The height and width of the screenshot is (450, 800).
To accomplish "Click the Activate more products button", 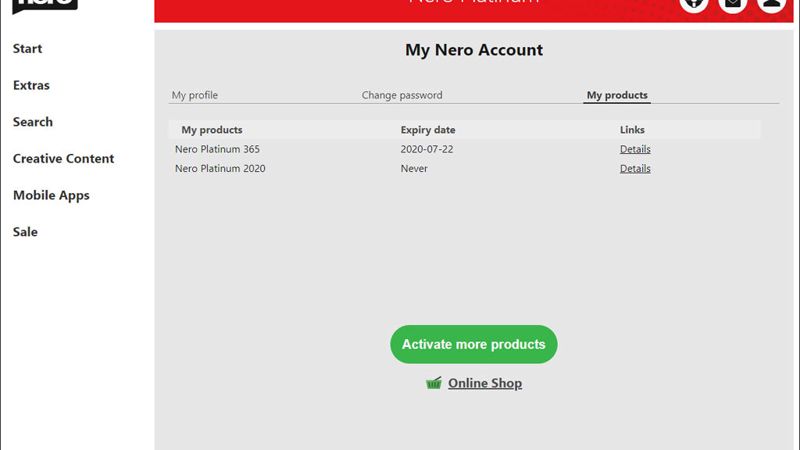I will 473,344.
